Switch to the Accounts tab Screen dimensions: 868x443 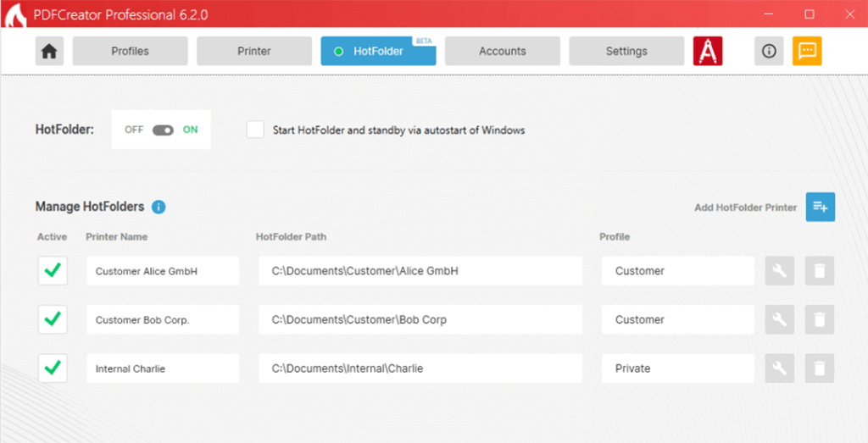tap(502, 52)
